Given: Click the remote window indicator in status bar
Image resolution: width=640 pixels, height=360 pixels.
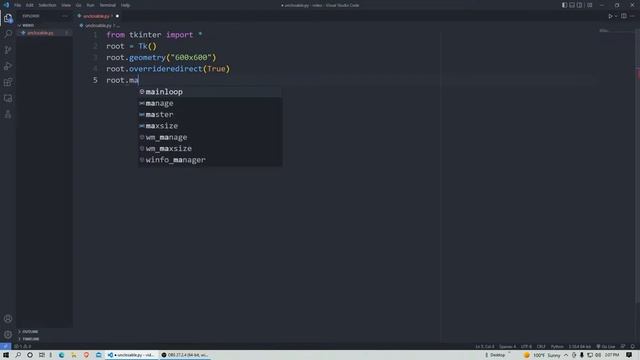Looking at the screenshot, I should click(x=5, y=347).
